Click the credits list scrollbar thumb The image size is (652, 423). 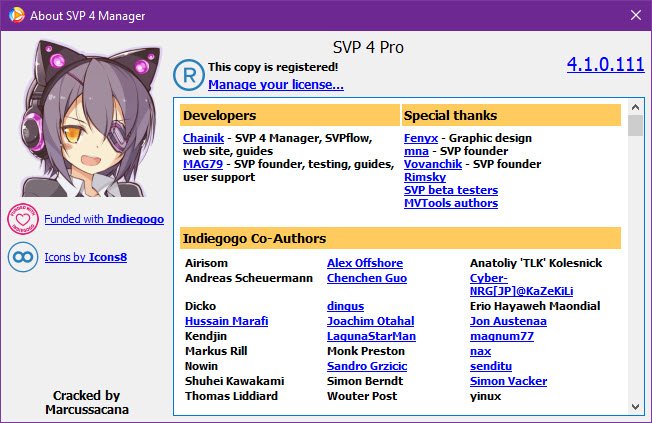(635, 125)
